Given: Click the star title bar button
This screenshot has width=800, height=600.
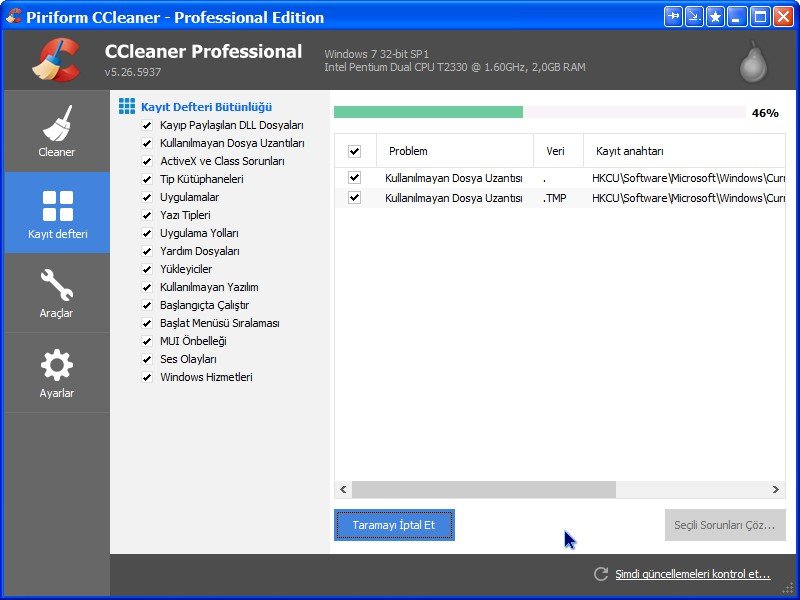Looking at the screenshot, I should point(715,17).
